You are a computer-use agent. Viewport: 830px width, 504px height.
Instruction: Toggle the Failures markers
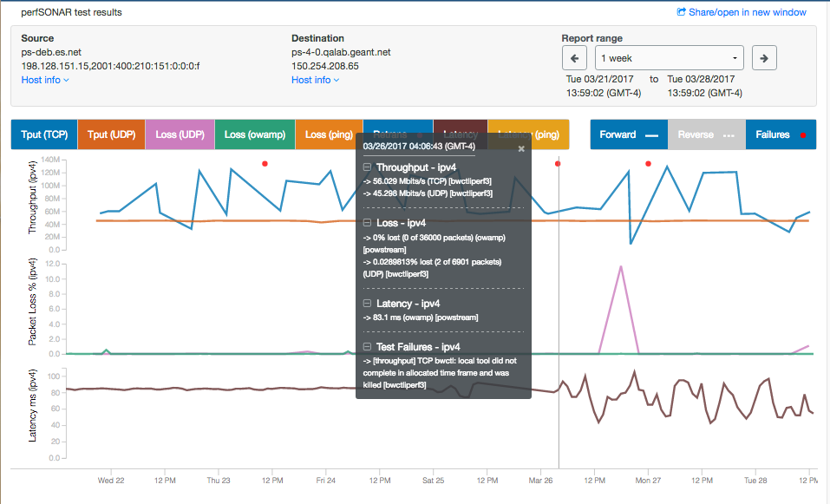(x=781, y=134)
